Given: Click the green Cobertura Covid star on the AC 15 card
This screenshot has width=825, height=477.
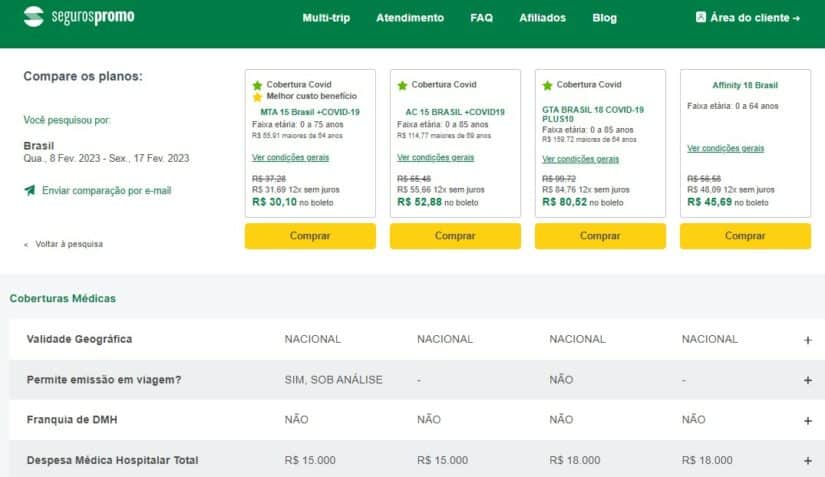Looking at the screenshot, I should click(403, 85).
